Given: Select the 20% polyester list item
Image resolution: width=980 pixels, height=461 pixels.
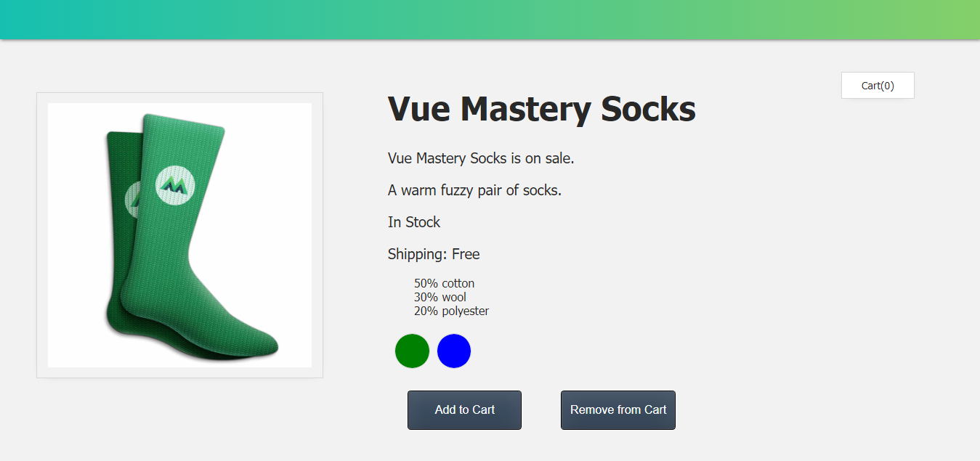Looking at the screenshot, I should point(451,311).
